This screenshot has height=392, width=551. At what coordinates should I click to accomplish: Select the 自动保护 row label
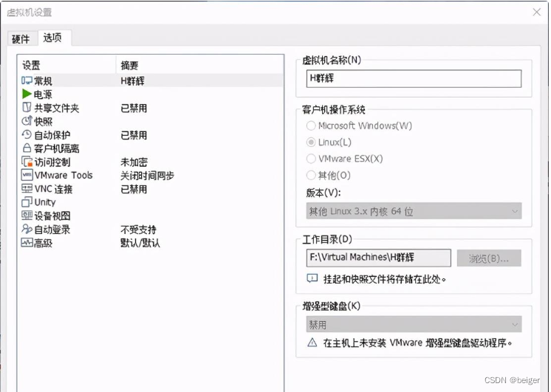52,135
